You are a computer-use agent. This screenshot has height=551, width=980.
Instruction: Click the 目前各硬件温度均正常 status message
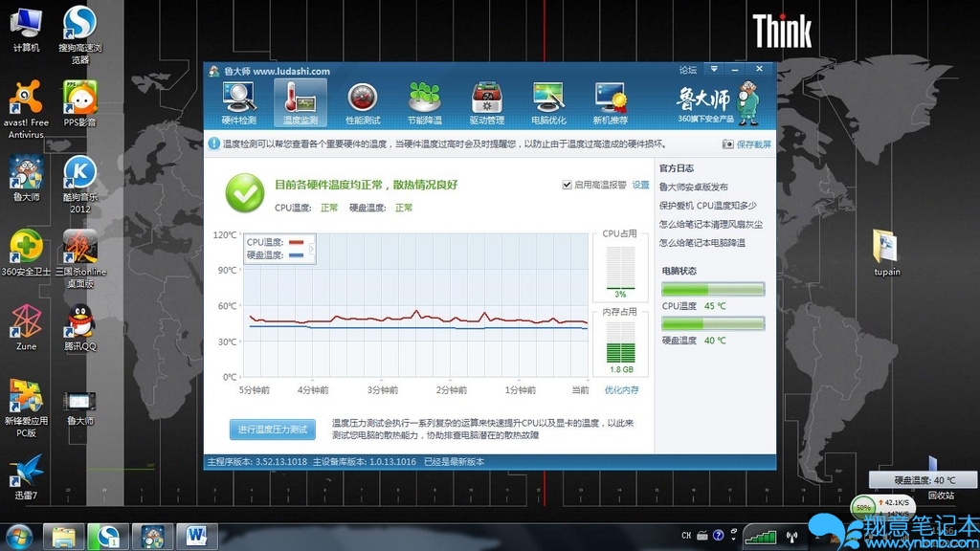point(367,185)
